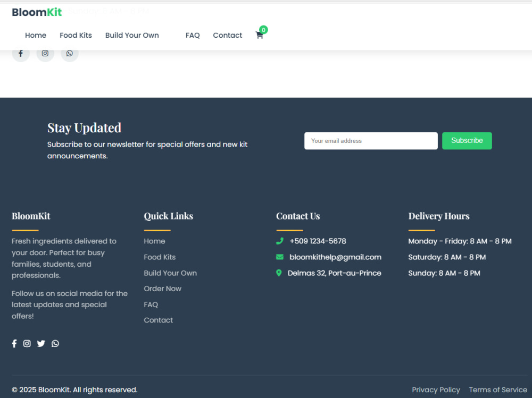The height and width of the screenshot is (398, 532).
Task: Open WhatsApp from the footer social icons
Action: coord(55,343)
